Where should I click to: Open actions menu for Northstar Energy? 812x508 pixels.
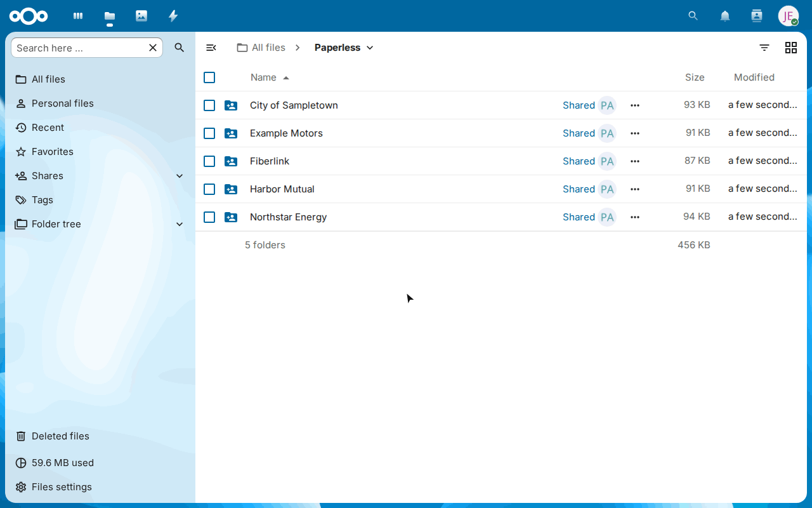tap(635, 217)
